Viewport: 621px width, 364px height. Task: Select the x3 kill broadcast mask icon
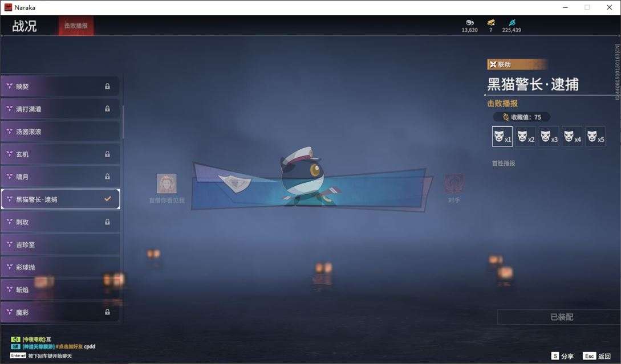tap(549, 137)
